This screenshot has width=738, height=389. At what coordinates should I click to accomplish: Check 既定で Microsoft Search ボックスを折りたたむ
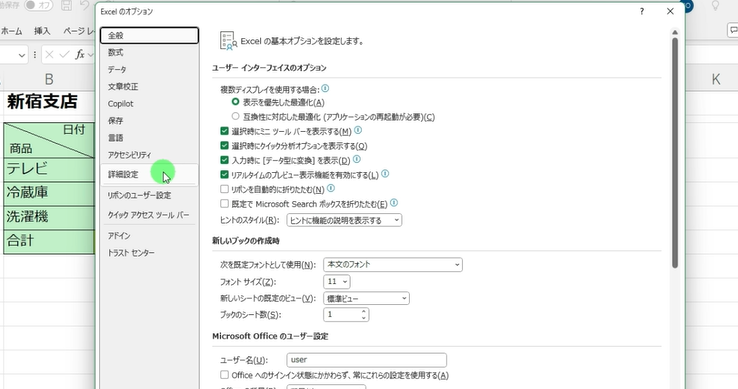click(225, 204)
